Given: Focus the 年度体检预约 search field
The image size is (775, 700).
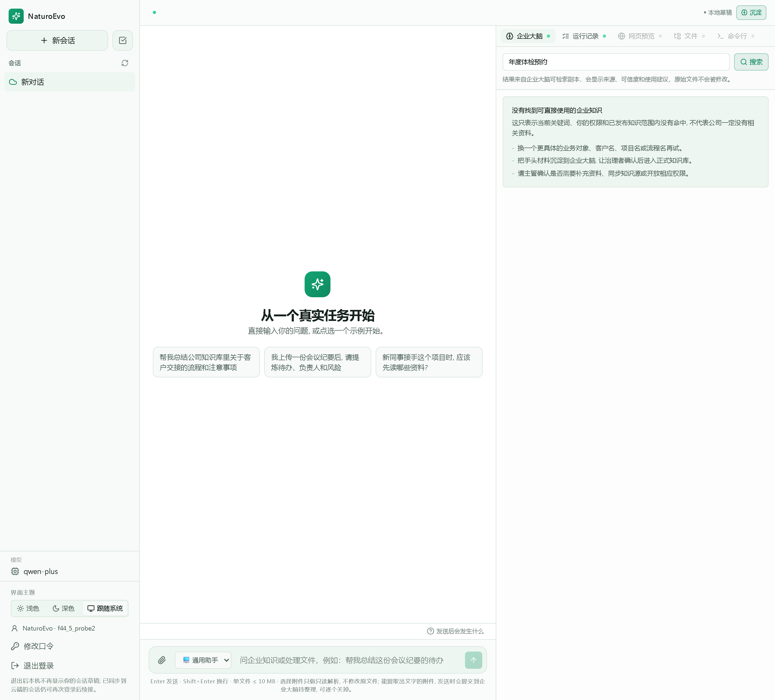Looking at the screenshot, I should pyautogui.click(x=616, y=62).
